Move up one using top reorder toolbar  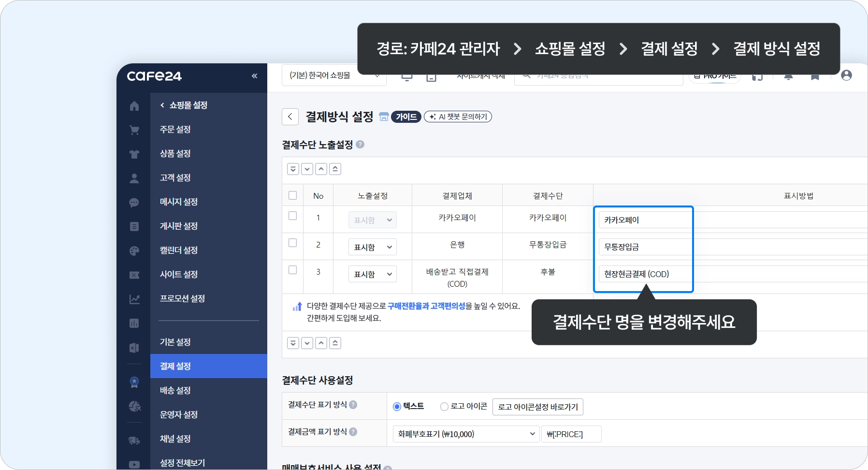coord(321,169)
